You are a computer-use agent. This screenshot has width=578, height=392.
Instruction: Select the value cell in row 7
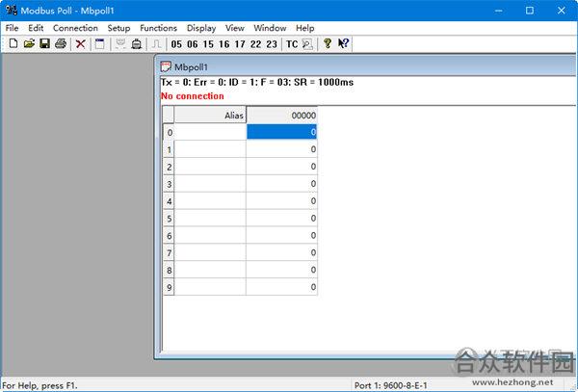[x=281, y=252]
